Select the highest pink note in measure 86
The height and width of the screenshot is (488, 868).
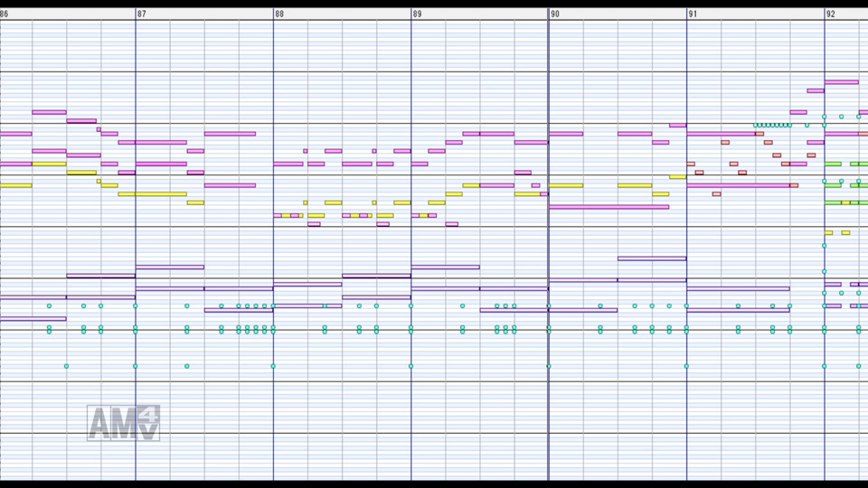49,112
